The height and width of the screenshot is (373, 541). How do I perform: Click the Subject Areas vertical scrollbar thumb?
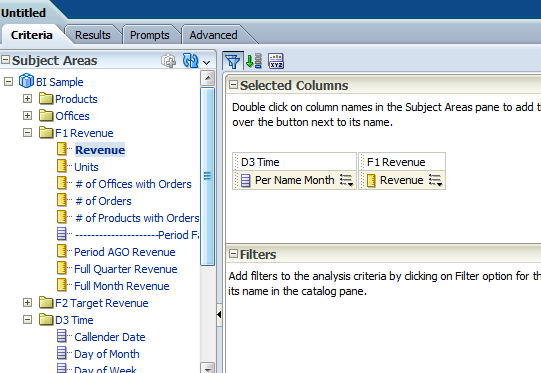207,176
